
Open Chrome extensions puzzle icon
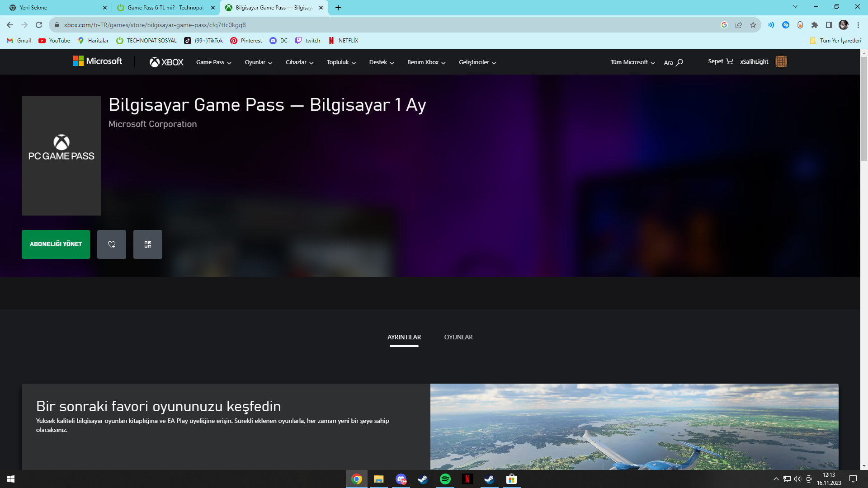tap(814, 25)
